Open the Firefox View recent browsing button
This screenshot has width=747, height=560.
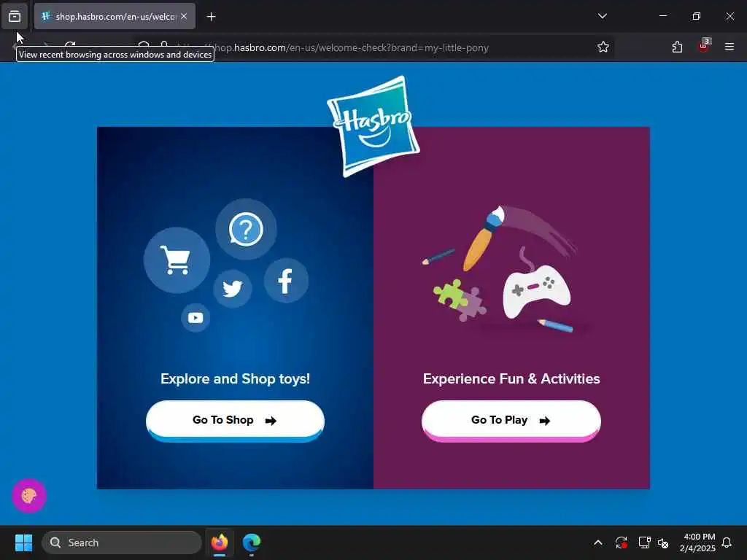click(15, 16)
